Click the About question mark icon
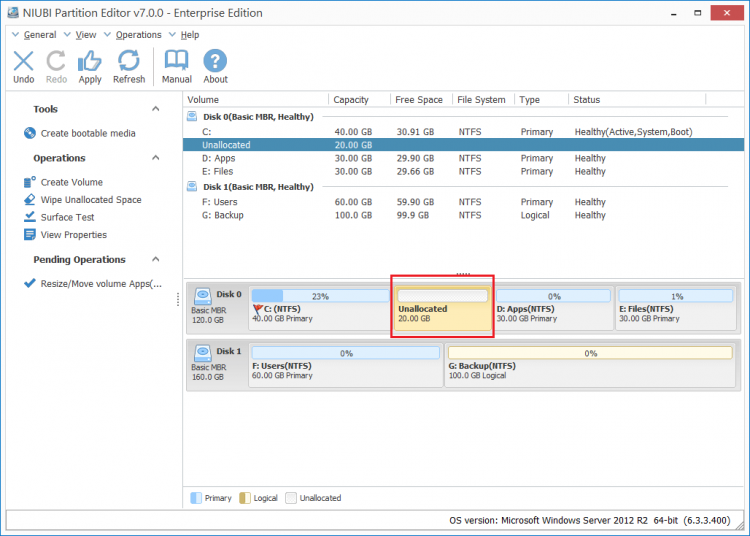 point(215,61)
